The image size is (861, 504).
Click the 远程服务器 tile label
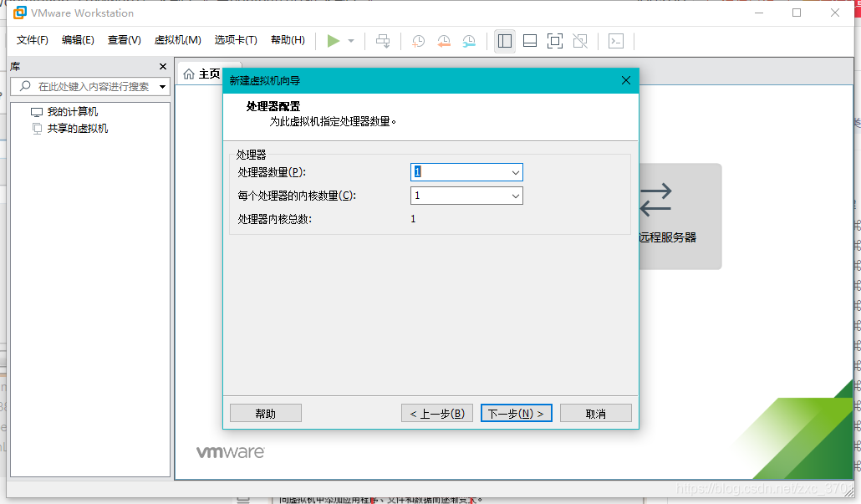coord(667,237)
